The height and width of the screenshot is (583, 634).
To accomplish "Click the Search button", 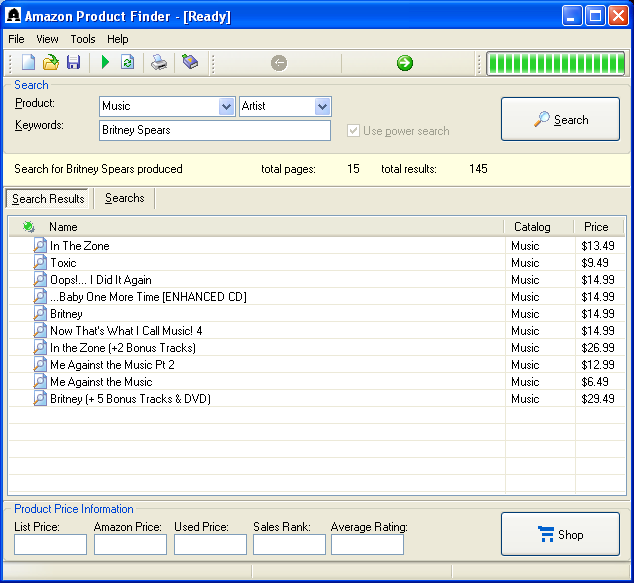I will 560,120.
